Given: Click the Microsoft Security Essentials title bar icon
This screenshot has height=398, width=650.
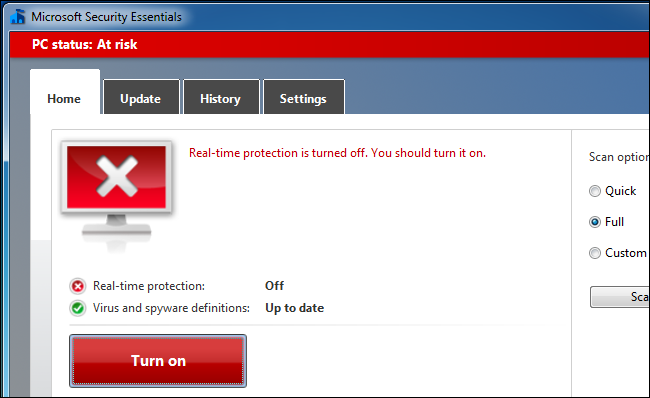Looking at the screenshot, I should click(17, 17).
